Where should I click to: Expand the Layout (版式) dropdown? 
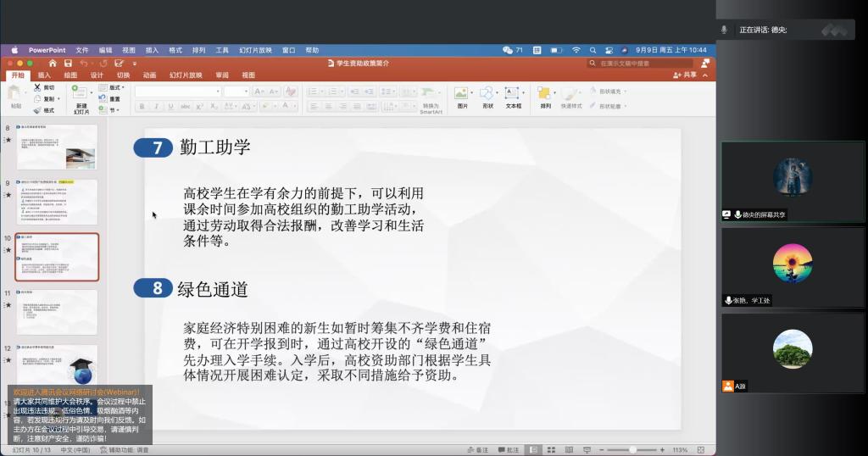115,87
